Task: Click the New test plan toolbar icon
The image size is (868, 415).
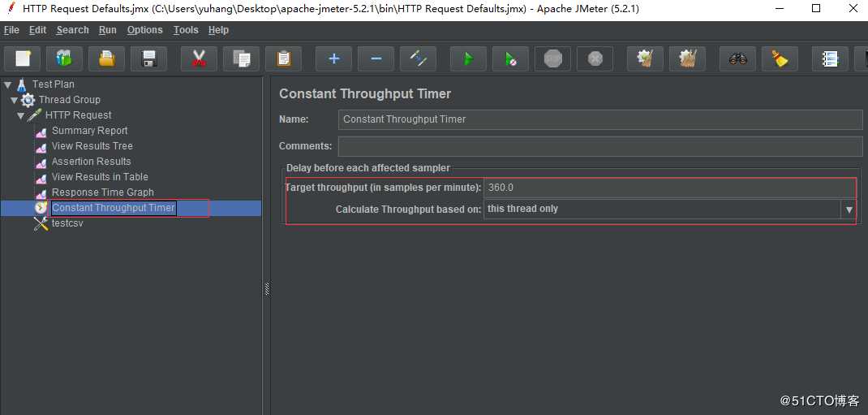Action: (23, 58)
